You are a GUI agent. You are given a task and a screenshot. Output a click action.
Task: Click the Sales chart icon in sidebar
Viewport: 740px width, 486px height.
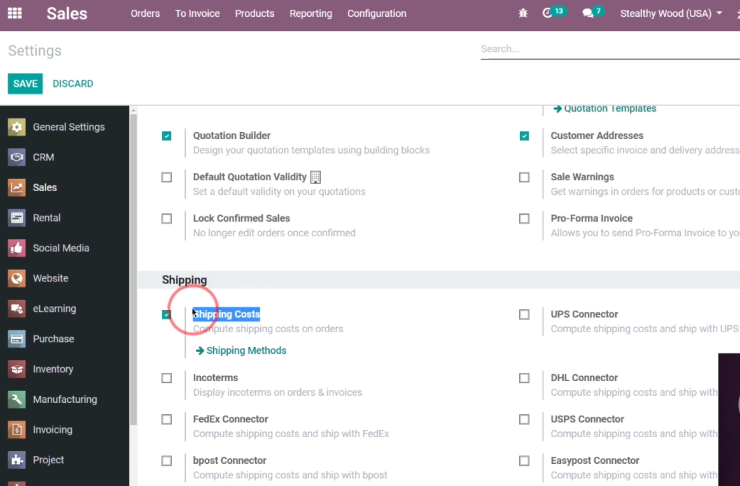[x=17, y=187]
